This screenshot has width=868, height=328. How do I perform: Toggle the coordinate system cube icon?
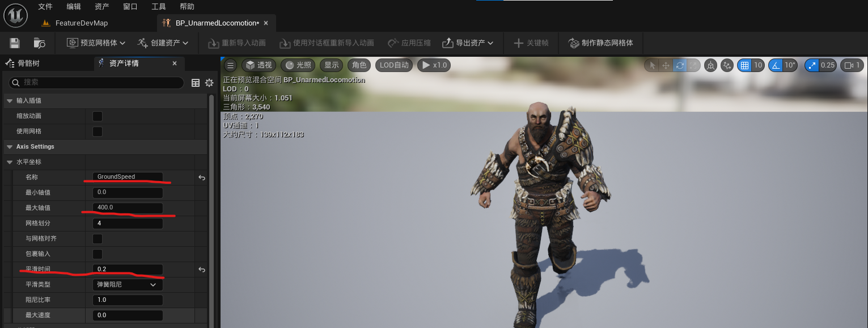[711, 65]
